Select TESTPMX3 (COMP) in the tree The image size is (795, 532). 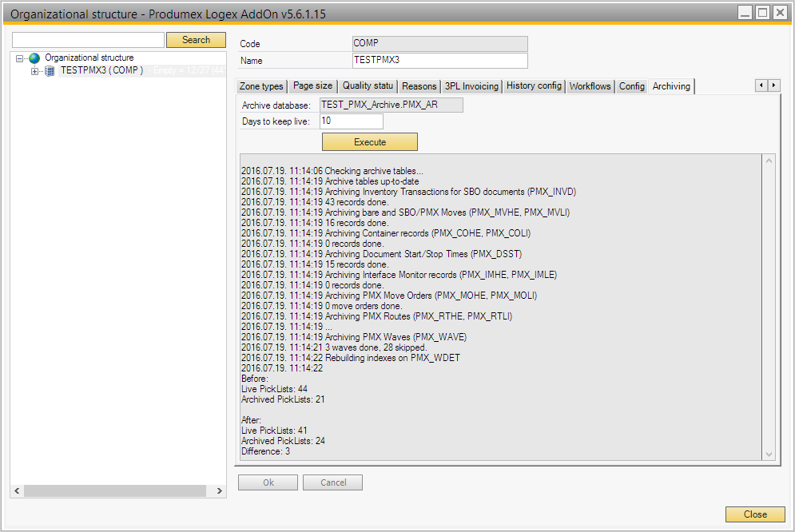[x=101, y=70]
